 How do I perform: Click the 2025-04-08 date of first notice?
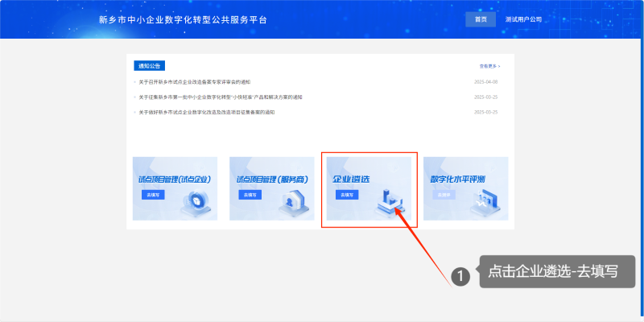[x=485, y=82]
